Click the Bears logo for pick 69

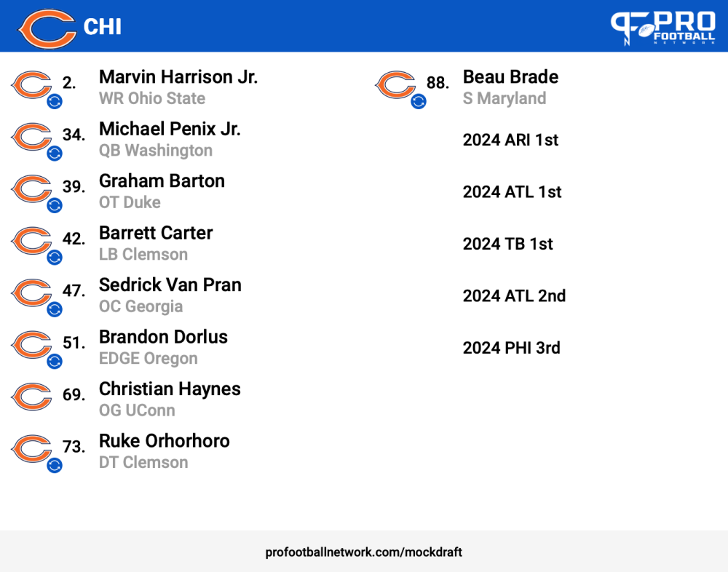click(31, 397)
